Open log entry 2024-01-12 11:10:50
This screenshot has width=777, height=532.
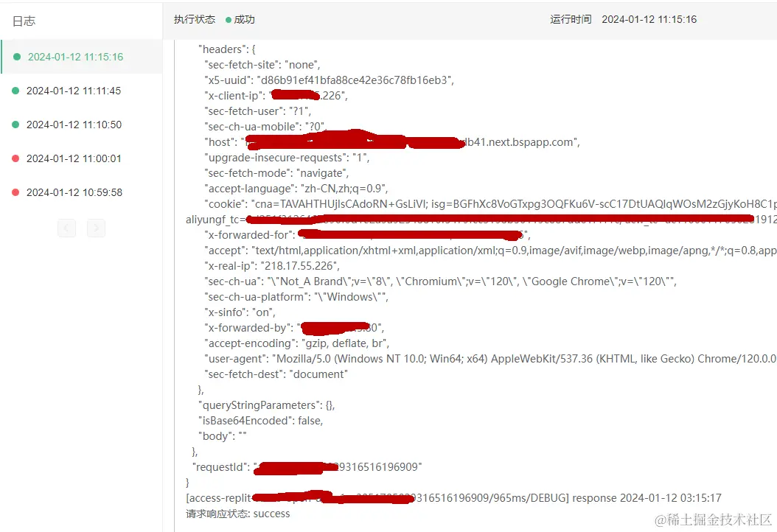point(82,125)
